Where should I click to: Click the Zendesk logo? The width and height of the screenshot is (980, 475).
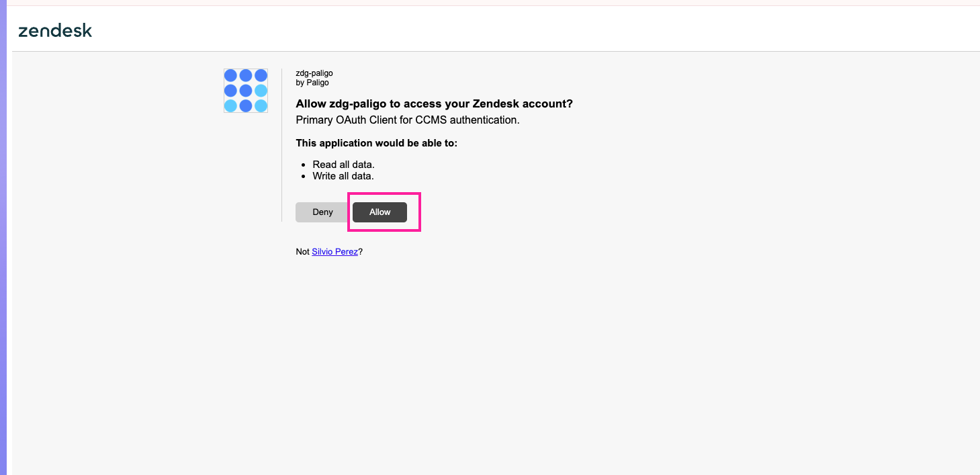point(55,30)
